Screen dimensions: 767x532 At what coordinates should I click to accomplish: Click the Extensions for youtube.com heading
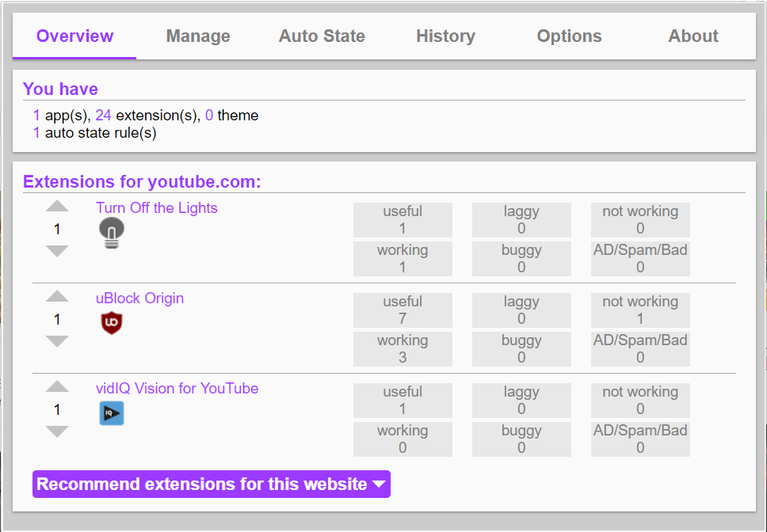[142, 182]
